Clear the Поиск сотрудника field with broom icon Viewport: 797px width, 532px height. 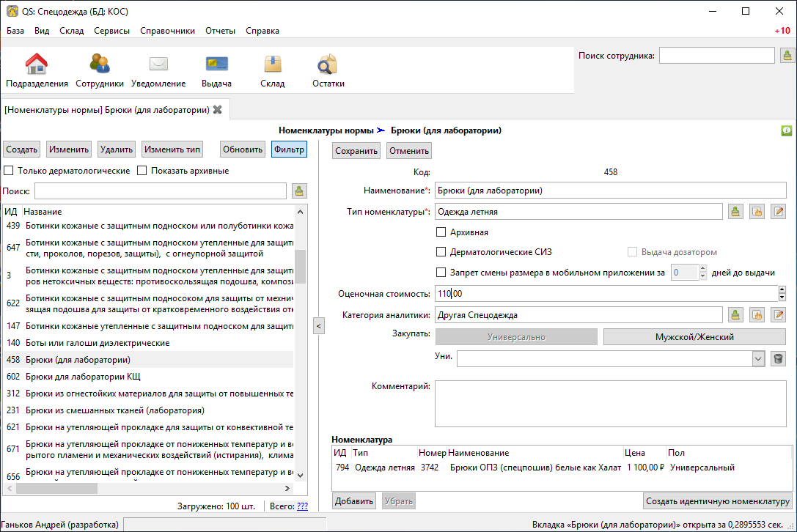[787, 56]
